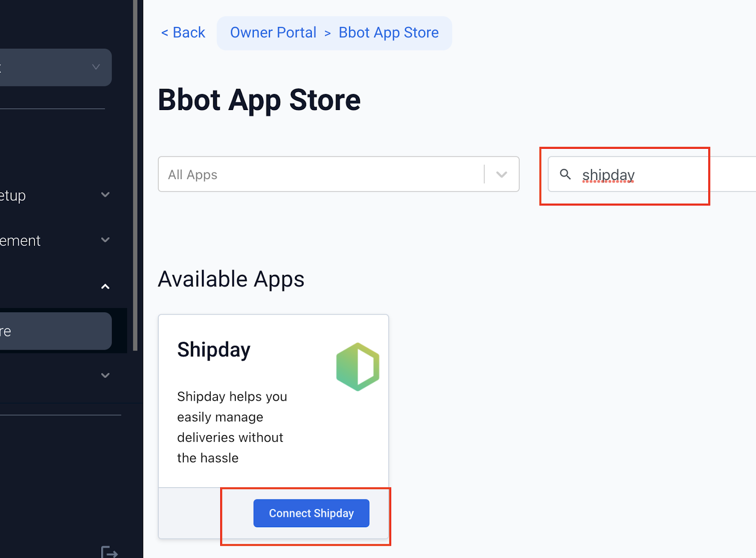756x558 pixels.
Task: Click the Back link
Action: (183, 32)
